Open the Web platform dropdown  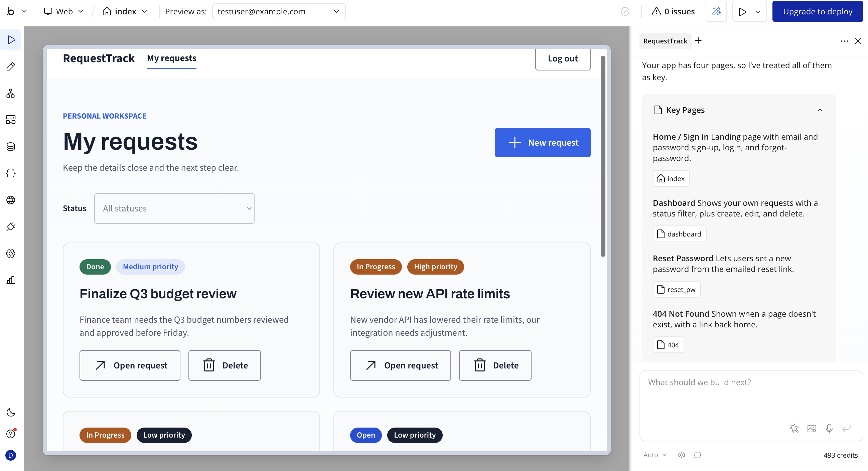[64, 11]
